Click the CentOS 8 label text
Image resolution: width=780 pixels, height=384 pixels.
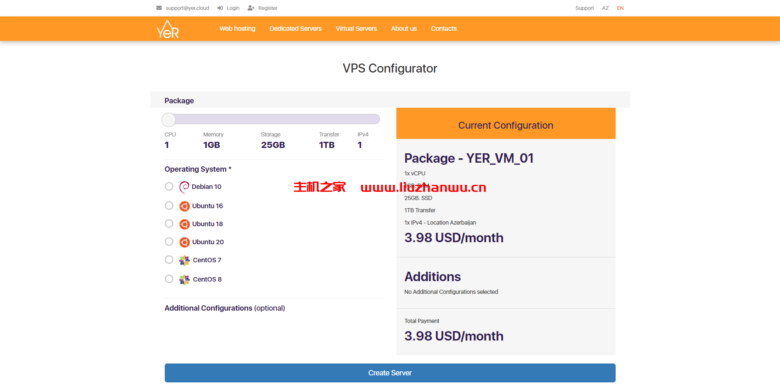point(207,280)
